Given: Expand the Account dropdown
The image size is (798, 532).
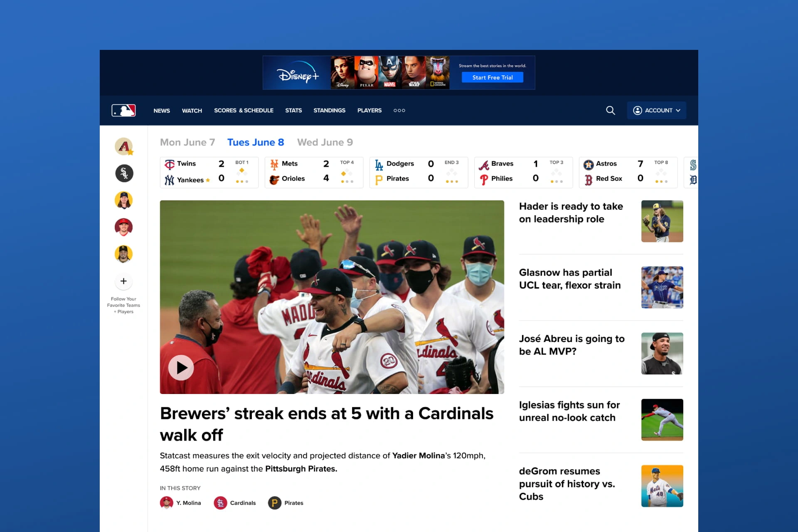Looking at the screenshot, I should pos(656,110).
